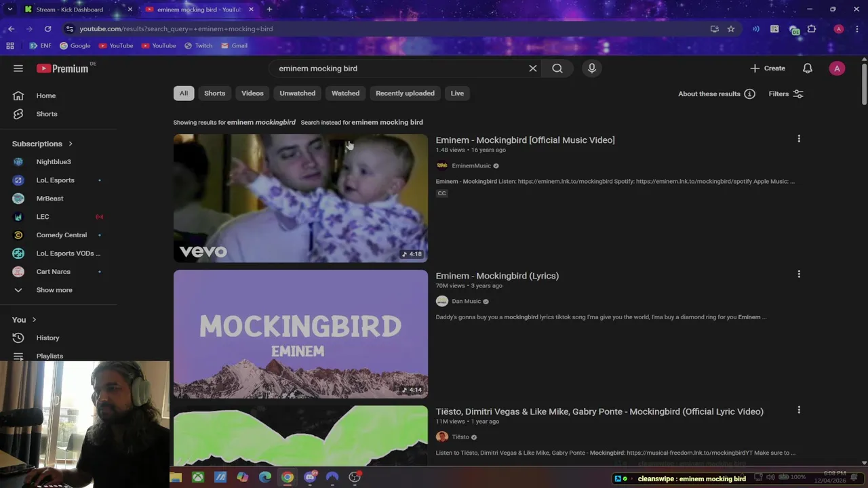Image resolution: width=868 pixels, height=488 pixels.
Task: Select the Watched filter chip
Action: pos(345,94)
